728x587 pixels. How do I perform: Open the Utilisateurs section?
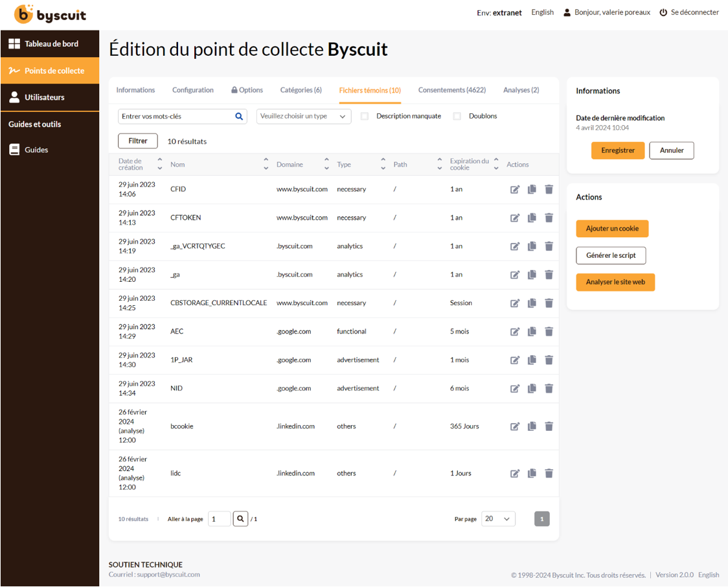tap(50, 97)
